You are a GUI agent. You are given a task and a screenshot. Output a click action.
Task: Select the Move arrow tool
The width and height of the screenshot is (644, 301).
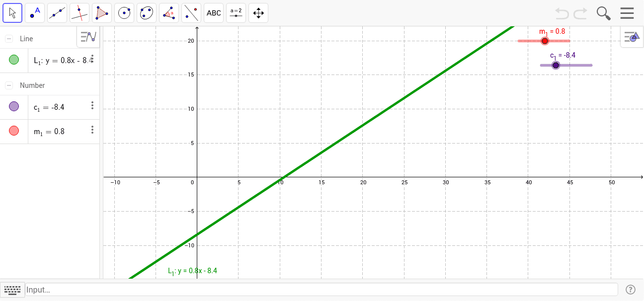tap(12, 13)
